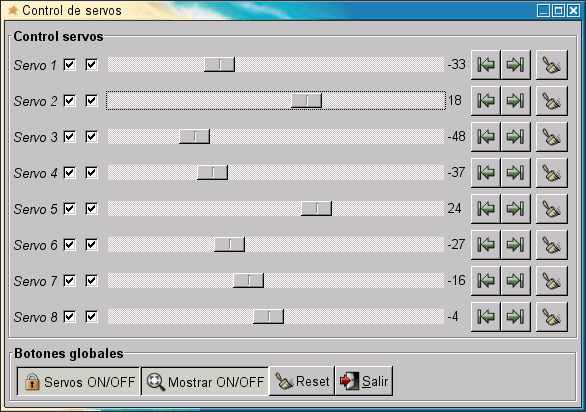Image resolution: width=586 pixels, height=412 pixels.
Task: Toggle the second checkbox of Servo 4
Action: (92, 173)
